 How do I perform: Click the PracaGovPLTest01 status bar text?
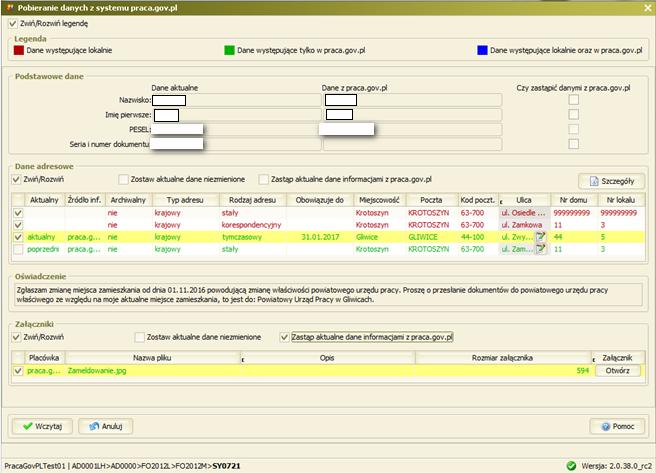[36, 466]
